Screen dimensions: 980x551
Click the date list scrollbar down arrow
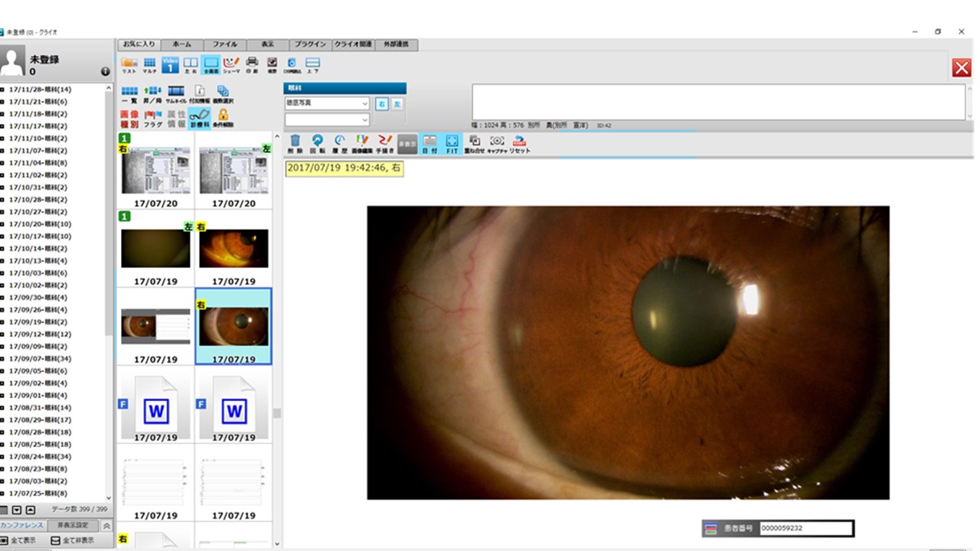pos(109,497)
